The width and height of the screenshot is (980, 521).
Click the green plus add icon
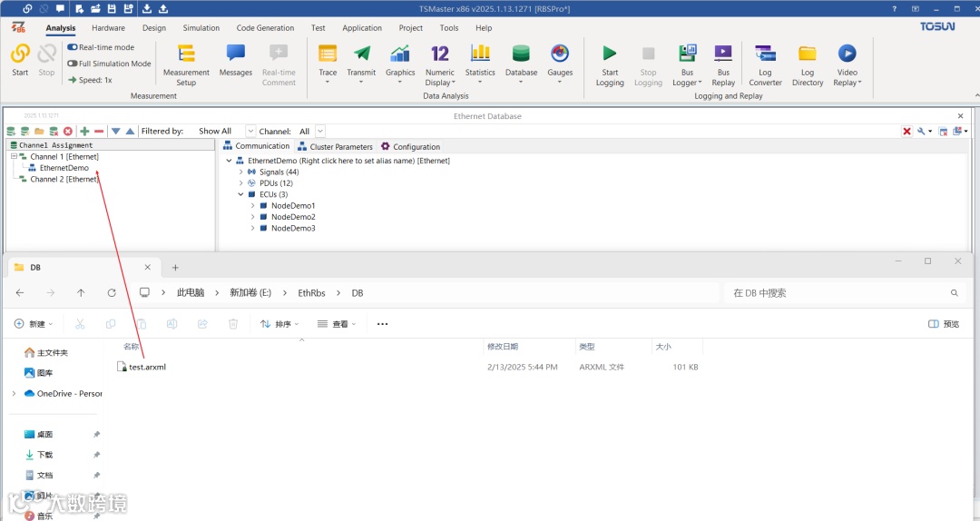click(x=84, y=131)
